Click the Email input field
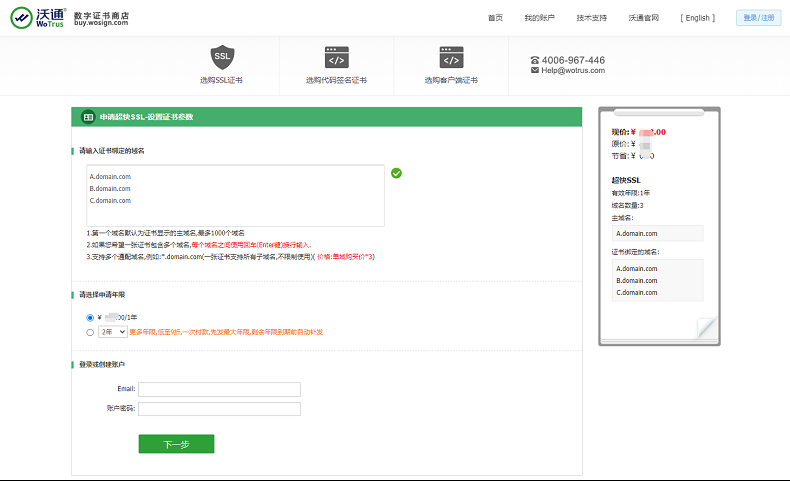790x481 pixels. (219, 389)
